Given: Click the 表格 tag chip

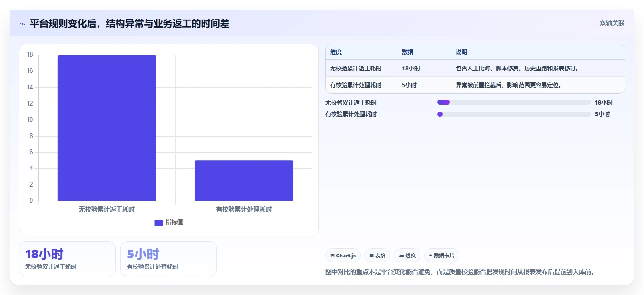Looking at the screenshot, I should [x=377, y=256].
